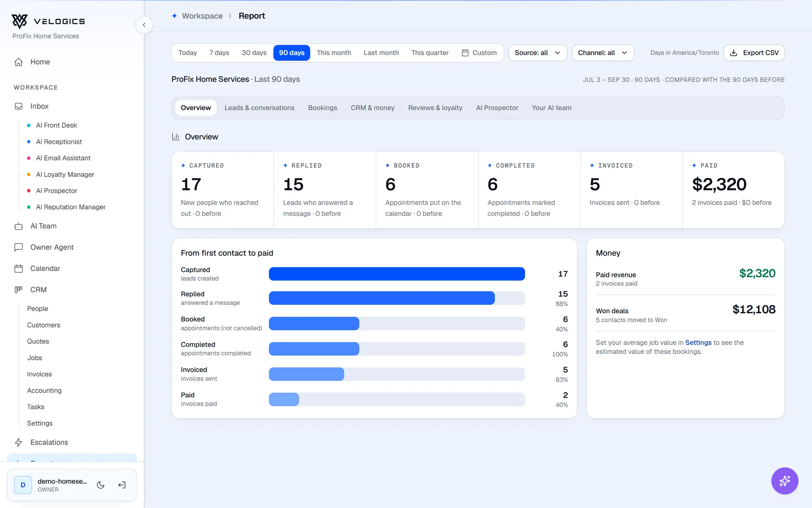Click the Escalations lightning bolt icon
The image size is (812, 508).
click(x=19, y=442)
